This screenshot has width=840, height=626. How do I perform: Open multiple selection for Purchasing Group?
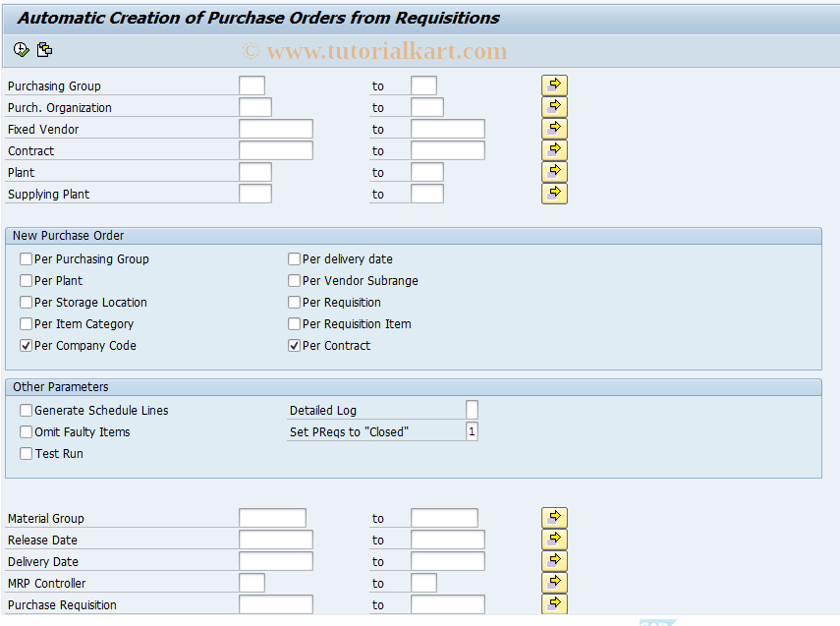click(554, 85)
